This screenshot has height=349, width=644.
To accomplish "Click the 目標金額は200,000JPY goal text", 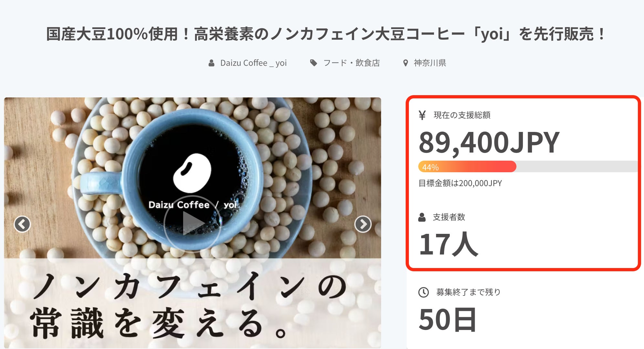I will click(460, 184).
